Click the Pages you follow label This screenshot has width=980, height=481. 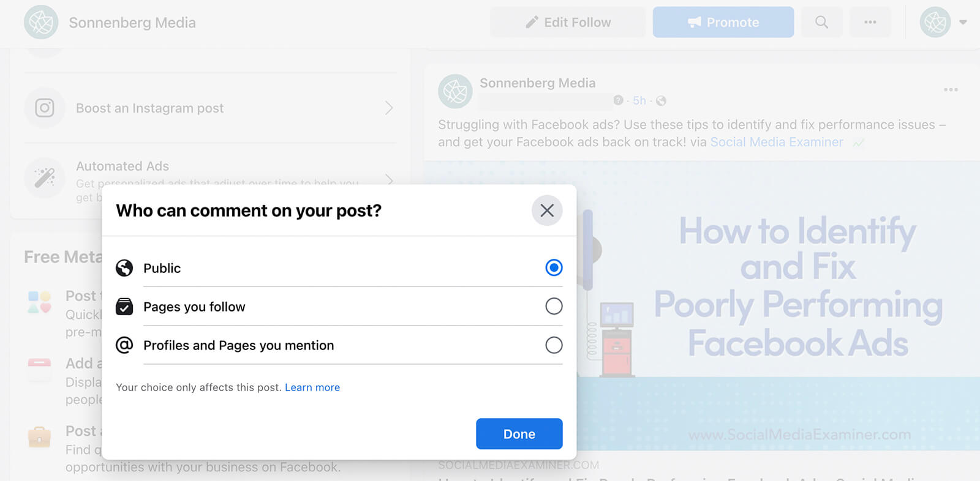194,307
